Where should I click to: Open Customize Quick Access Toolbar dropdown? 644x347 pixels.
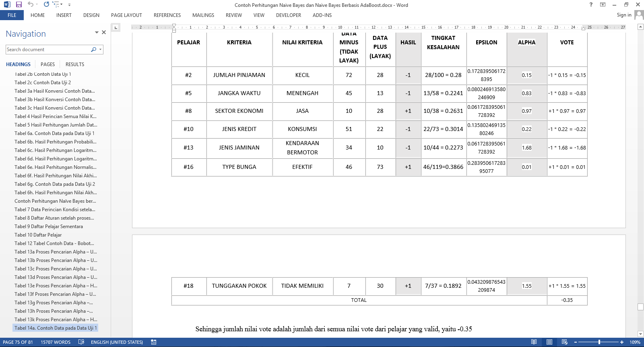(x=69, y=5)
